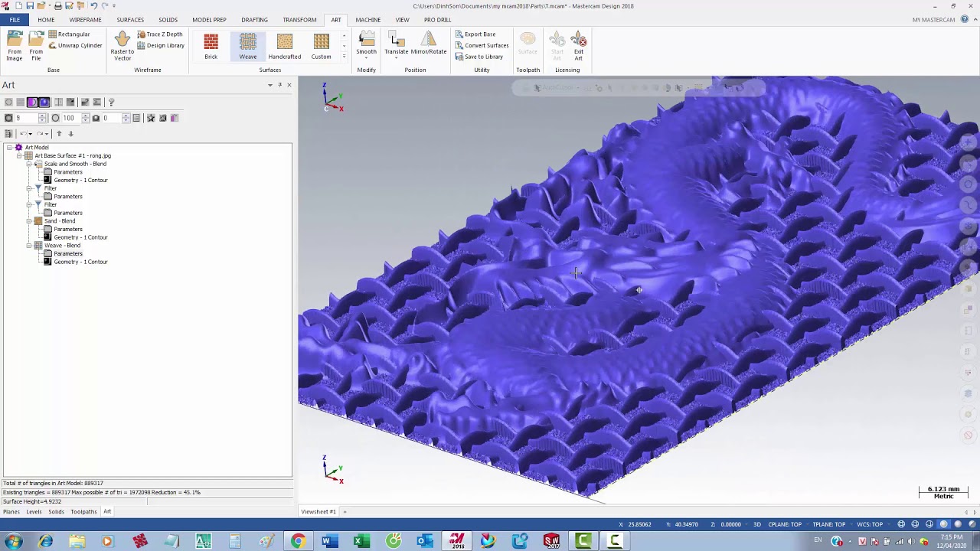
Task: Click the Exit Art button
Action: click(579, 47)
